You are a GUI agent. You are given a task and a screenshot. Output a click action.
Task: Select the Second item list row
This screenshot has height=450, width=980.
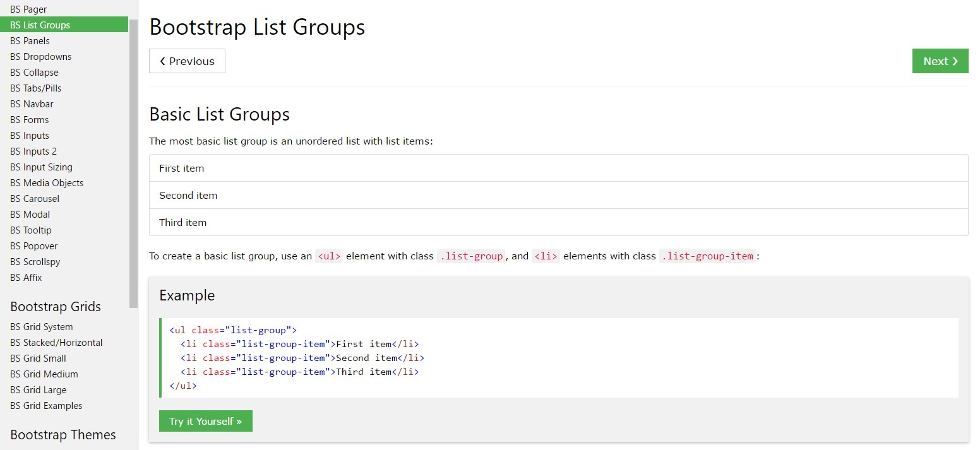(559, 196)
